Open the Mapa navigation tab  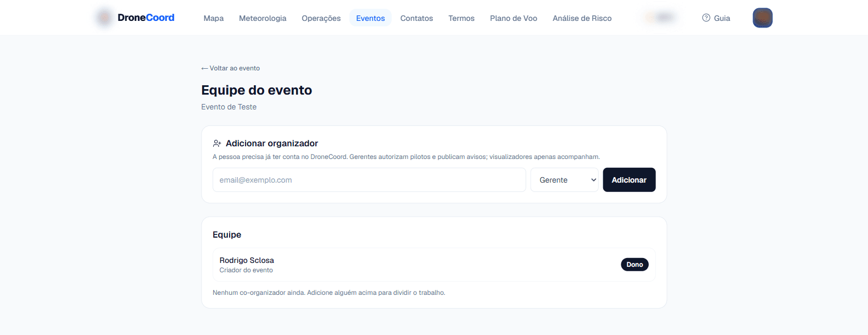tap(213, 18)
